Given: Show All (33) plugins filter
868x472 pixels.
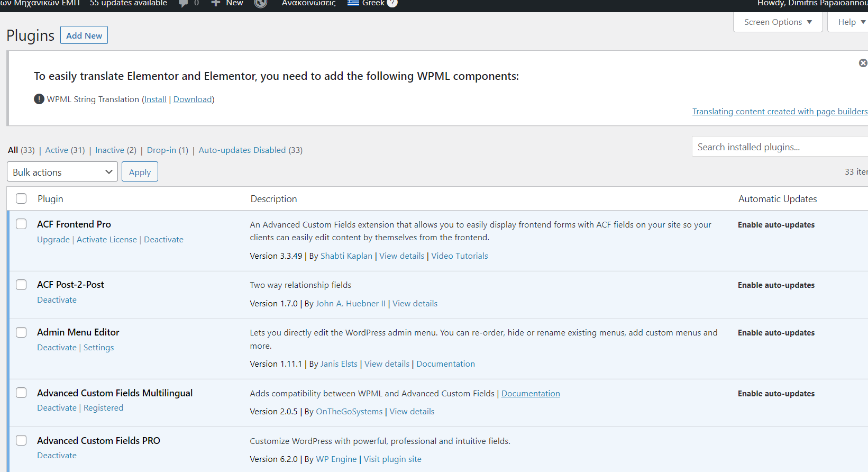Looking at the screenshot, I should (x=21, y=150).
